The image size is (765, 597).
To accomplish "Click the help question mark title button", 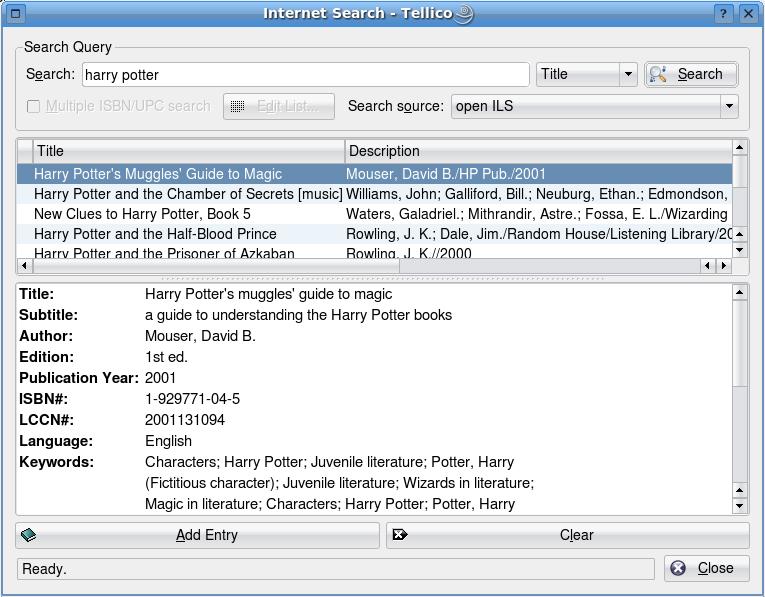I will tap(723, 13).
